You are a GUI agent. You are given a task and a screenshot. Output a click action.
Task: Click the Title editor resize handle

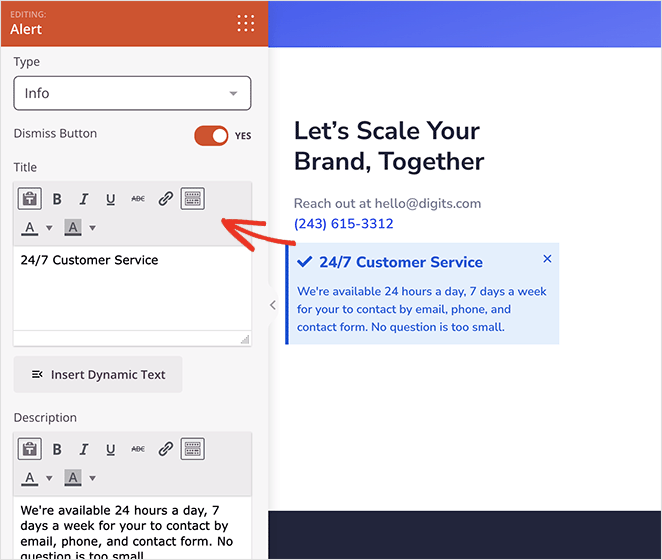pos(245,340)
